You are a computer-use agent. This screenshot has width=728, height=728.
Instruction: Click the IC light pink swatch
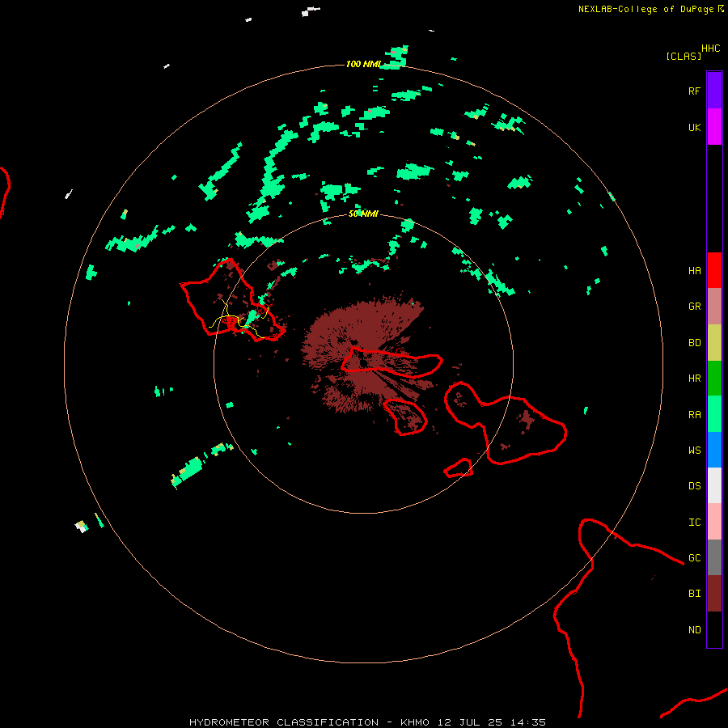tap(714, 522)
